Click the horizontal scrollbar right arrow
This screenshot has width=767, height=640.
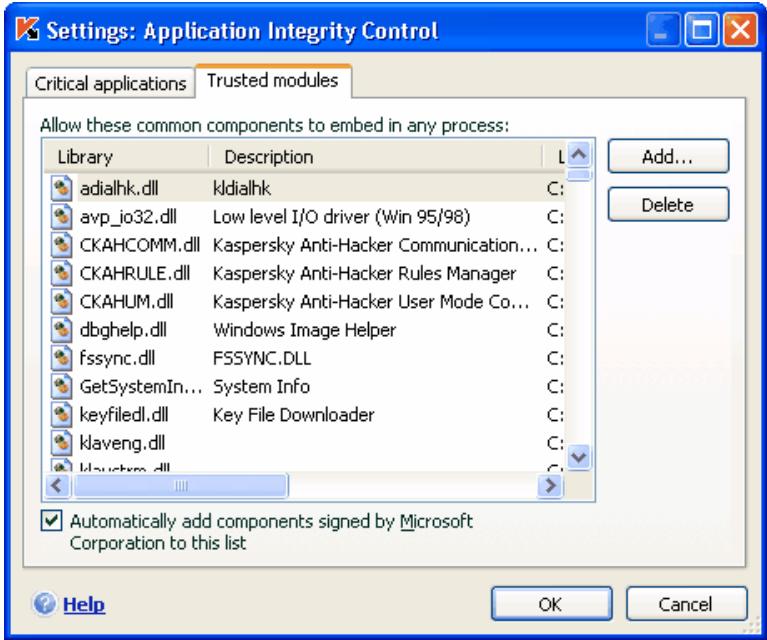click(550, 486)
